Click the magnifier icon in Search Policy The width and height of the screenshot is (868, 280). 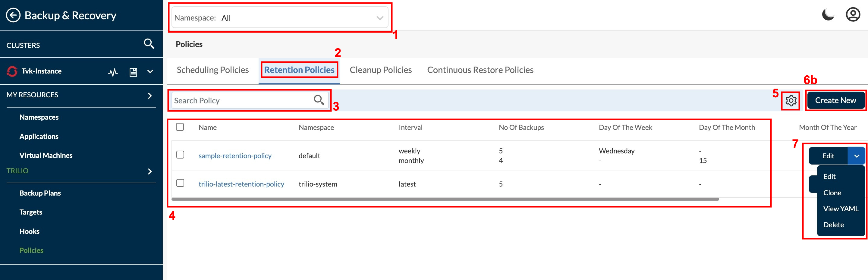(x=319, y=100)
